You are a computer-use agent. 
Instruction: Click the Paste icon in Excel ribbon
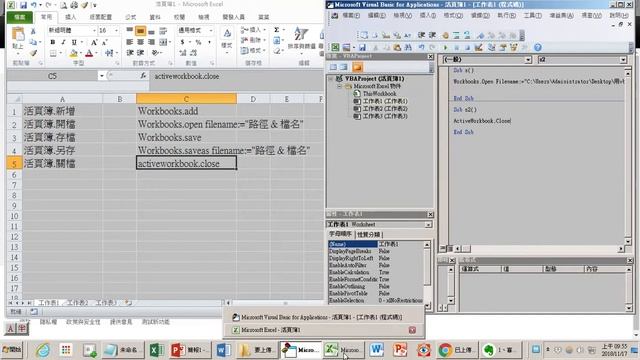tap(18, 34)
